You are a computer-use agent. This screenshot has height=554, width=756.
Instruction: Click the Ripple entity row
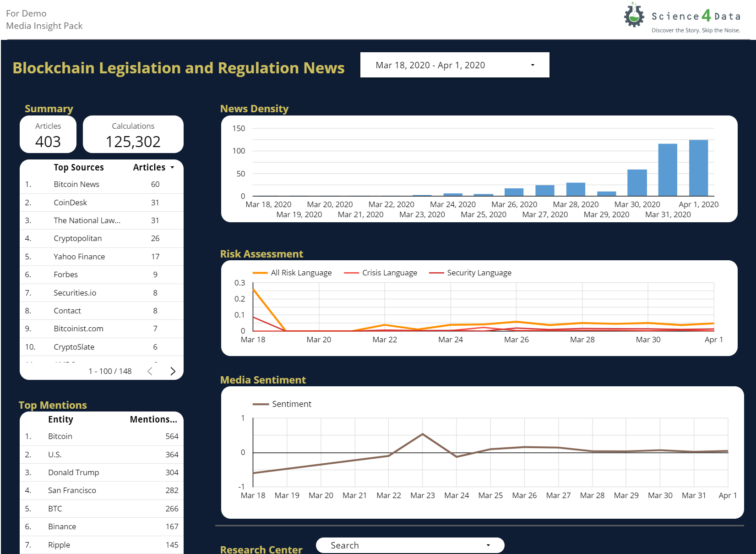tap(102, 545)
